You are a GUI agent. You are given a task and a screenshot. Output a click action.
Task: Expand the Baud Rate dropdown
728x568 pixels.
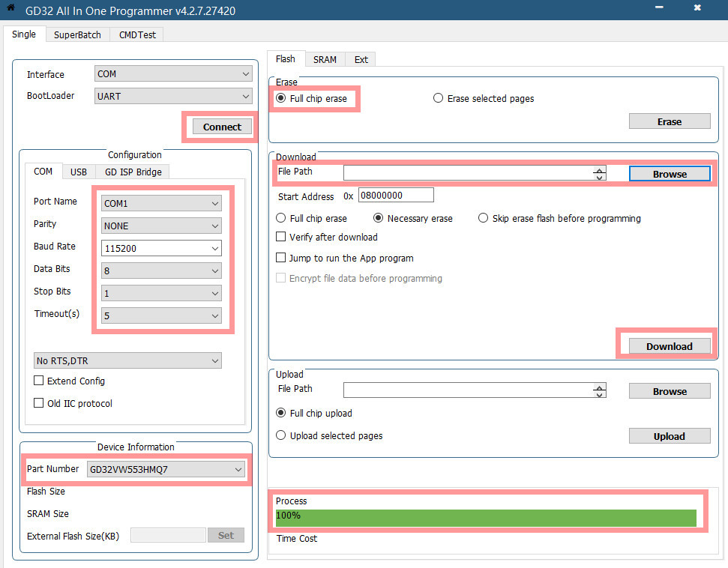(161, 248)
